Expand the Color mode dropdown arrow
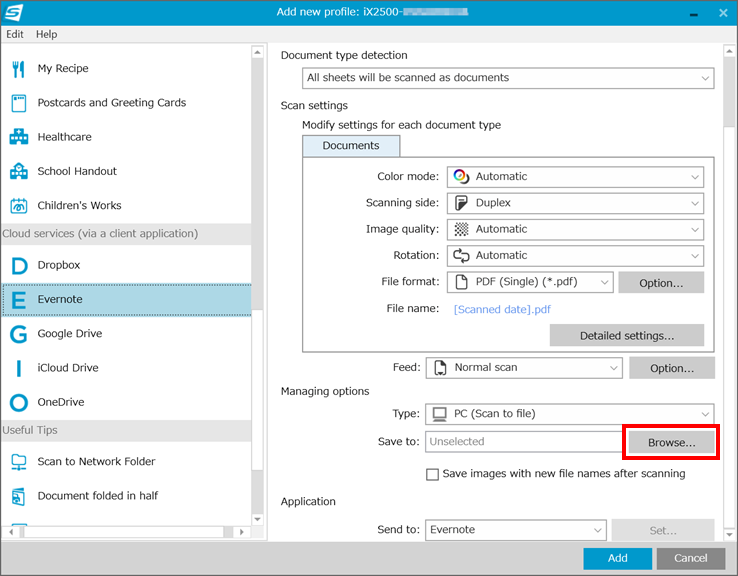This screenshot has width=738, height=576. [x=695, y=177]
